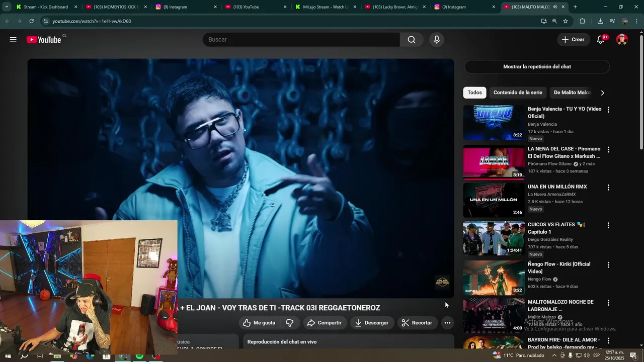644x362 pixels.
Task: Dislike the video with thumbs down
Action: (x=290, y=323)
